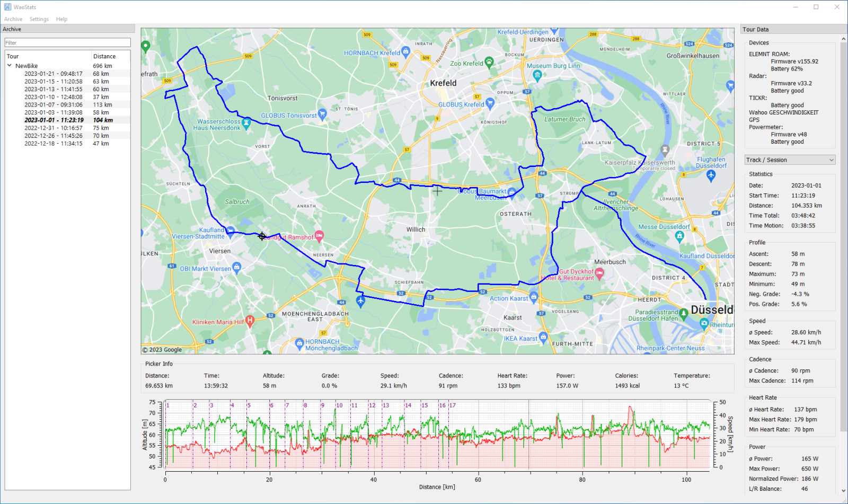Click the Paradiesstrand Düsseldorf Hafen park pin
This screenshot has width=848, height=504.
(x=684, y=314)
